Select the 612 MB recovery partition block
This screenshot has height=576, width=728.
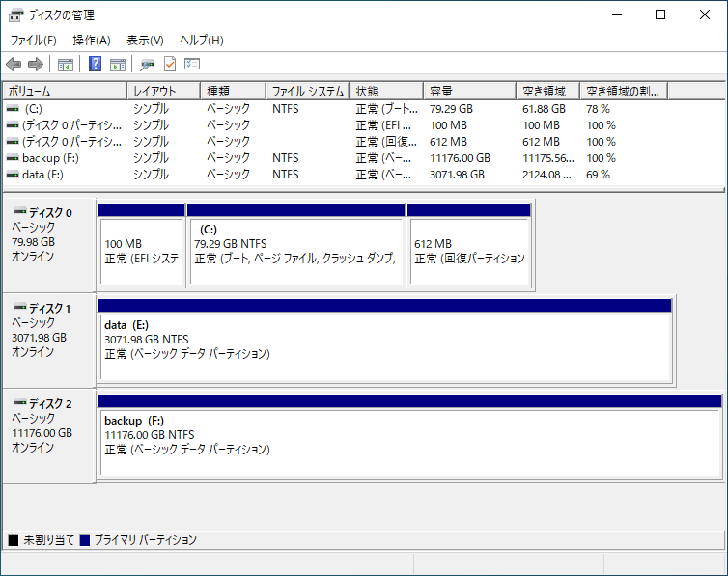tap(469, 246)
